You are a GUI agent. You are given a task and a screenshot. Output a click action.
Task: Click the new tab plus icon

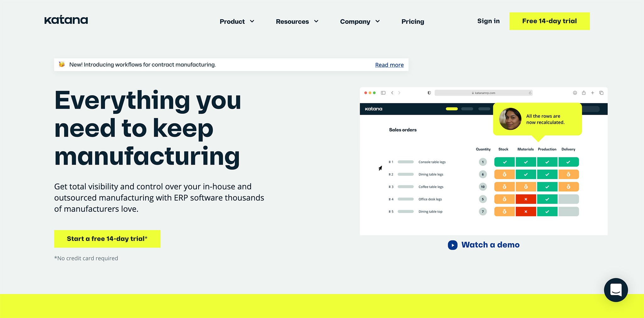[592, 93]
